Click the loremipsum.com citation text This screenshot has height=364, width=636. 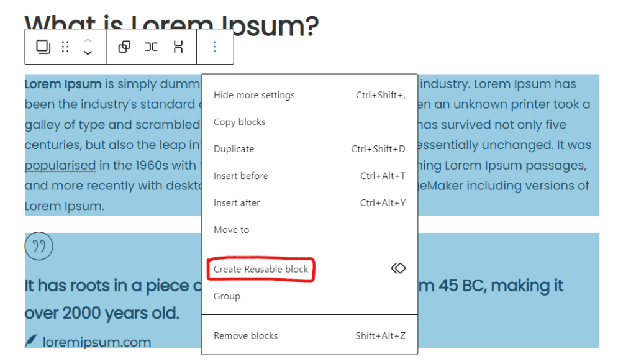tap(97, 342)
